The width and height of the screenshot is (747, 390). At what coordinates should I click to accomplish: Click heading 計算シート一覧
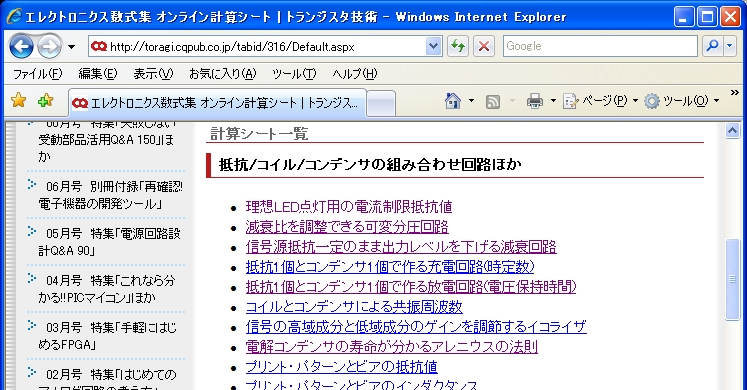[259, 134]
